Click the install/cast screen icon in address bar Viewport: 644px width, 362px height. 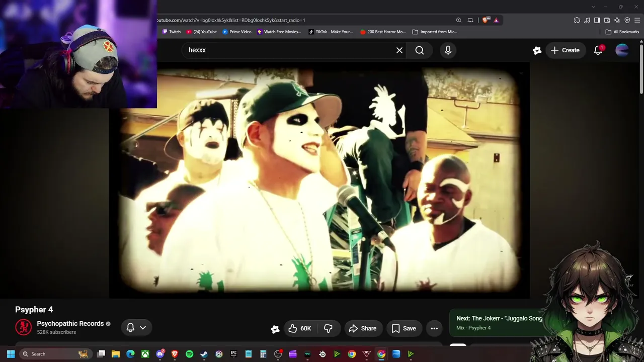(x=470, y=20)
